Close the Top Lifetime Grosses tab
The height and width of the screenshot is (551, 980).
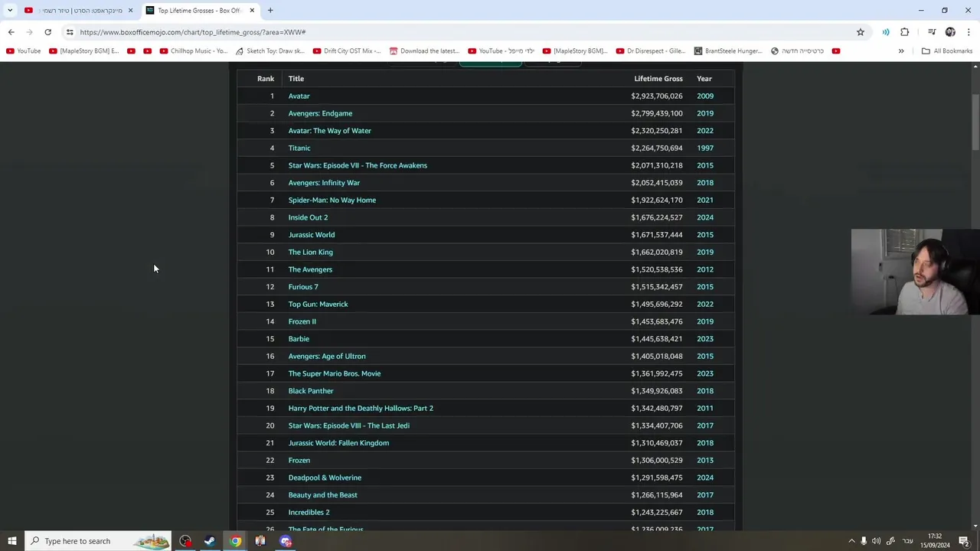(251, 11)
